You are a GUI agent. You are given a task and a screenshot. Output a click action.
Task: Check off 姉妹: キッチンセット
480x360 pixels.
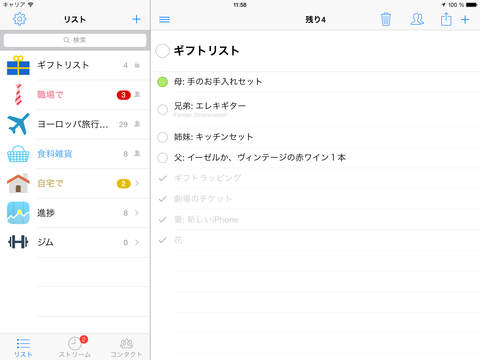point(162,137)
